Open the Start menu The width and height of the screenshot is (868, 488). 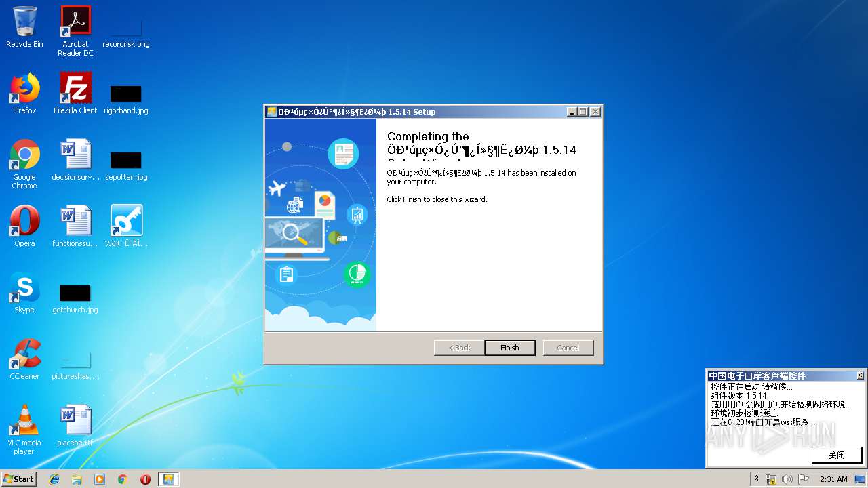coord(19,479)
